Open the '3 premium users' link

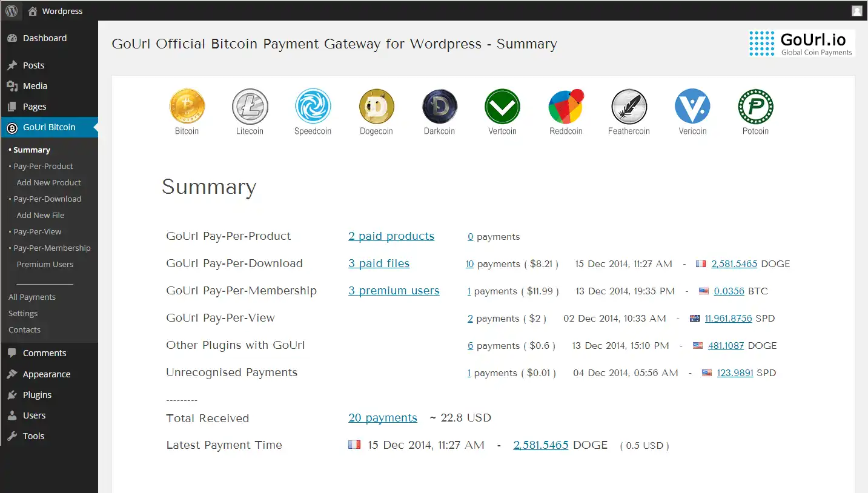(x=394, y=291)
